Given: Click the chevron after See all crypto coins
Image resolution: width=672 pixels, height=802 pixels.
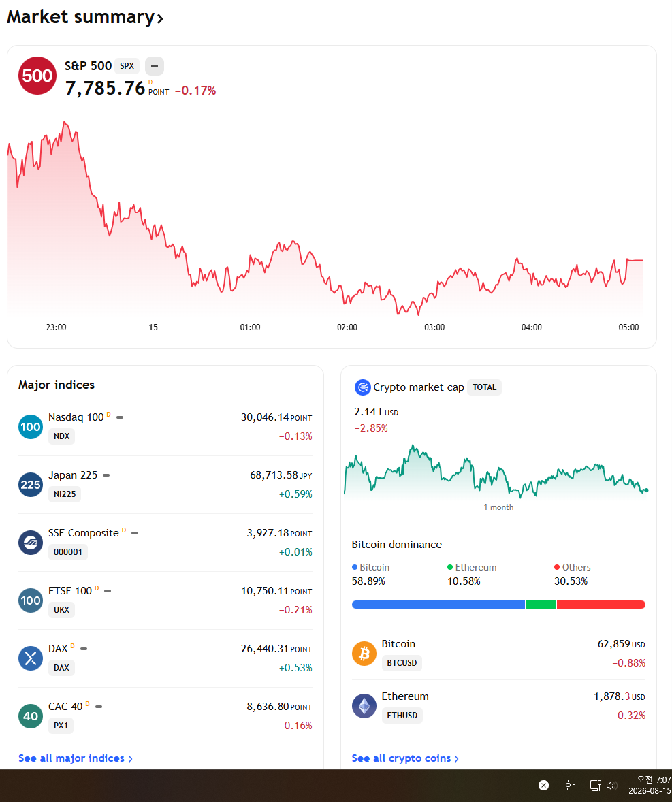Looking at the screenshot, I should tap(456, 758).
